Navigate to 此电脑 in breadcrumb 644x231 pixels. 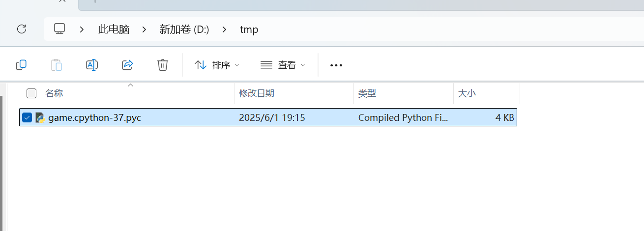(114, 29)
